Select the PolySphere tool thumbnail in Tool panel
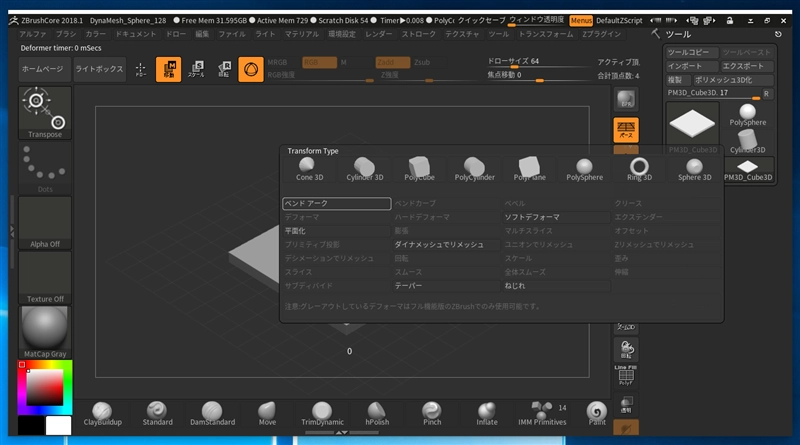The width and height of the screenshot is (800, 445). coord(747,115)
